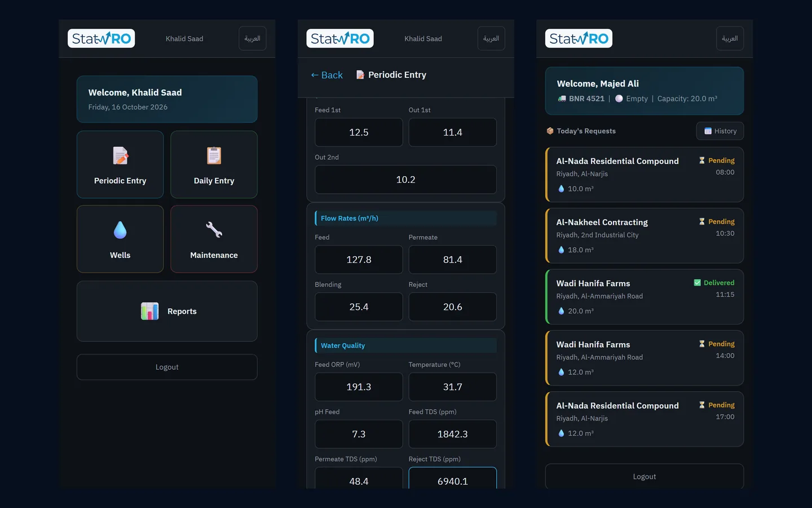Screen dimensions: 812x508
Task: Edit the Out 1st field showing 11.4
Action: pyautogui.click(x=453, y=132)
